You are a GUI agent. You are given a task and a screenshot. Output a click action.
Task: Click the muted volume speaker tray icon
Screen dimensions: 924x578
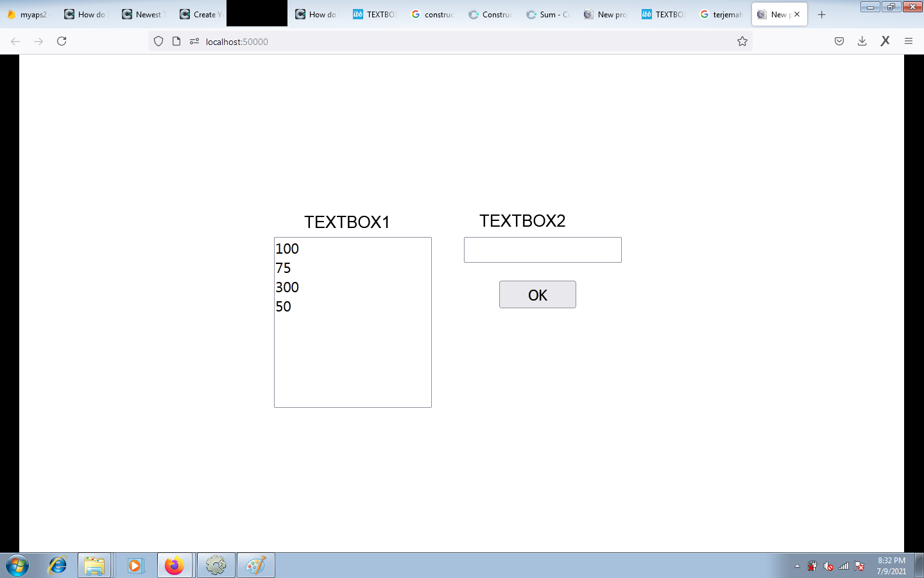pos(828,566)
